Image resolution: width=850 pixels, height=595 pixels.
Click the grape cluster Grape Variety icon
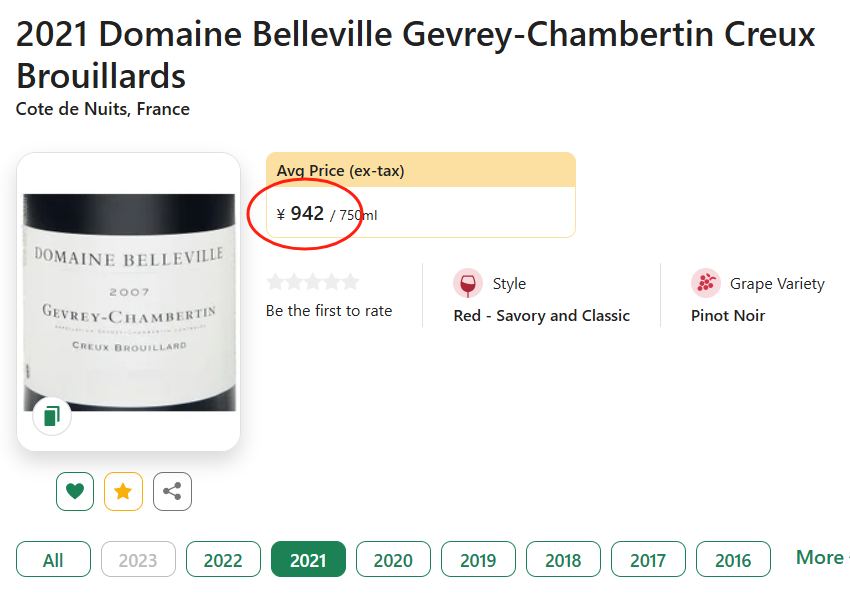tap(706, 283)
